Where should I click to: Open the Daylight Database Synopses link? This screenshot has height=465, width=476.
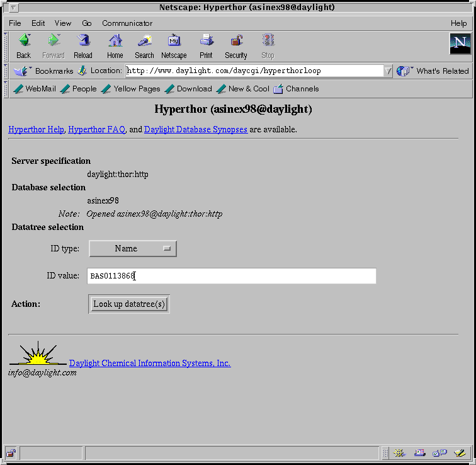(x=195, y=130)
